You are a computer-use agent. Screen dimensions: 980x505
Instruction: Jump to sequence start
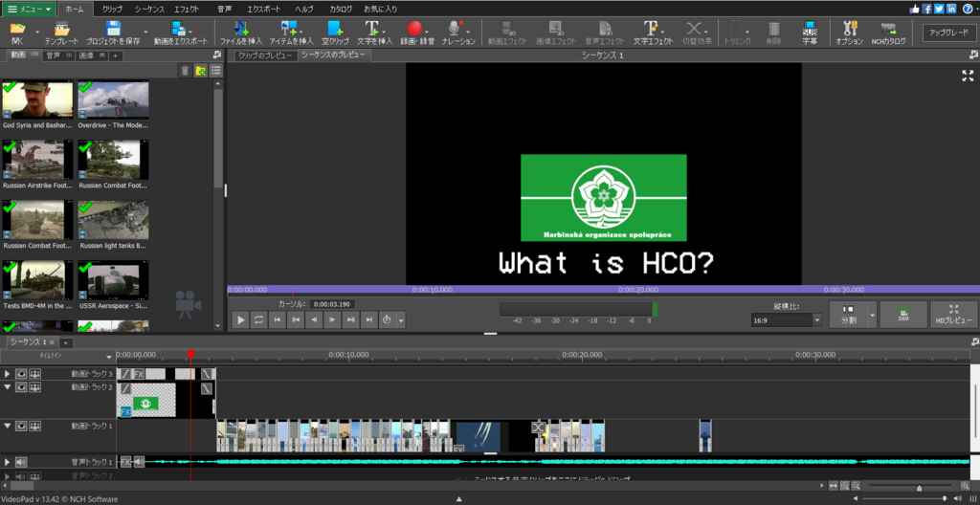[277, 319]
